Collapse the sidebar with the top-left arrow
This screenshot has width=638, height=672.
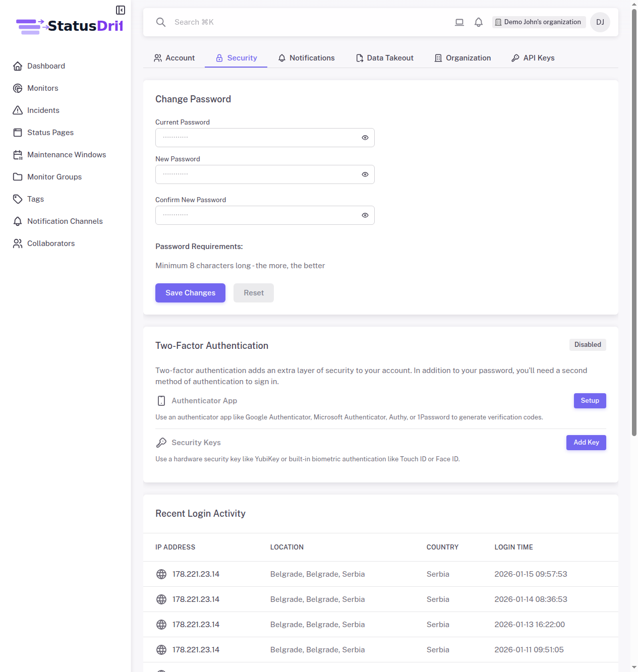[x=120, y=9]
